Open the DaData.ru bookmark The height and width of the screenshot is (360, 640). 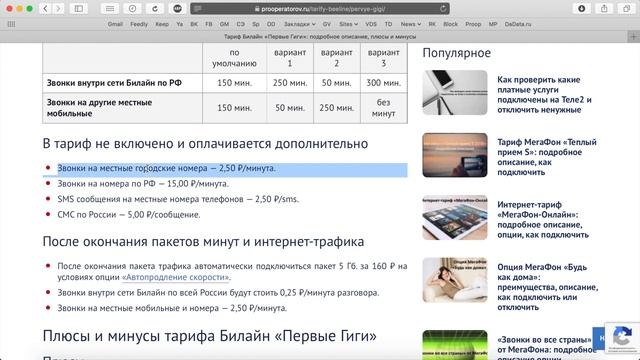click(x=518, y=24)
